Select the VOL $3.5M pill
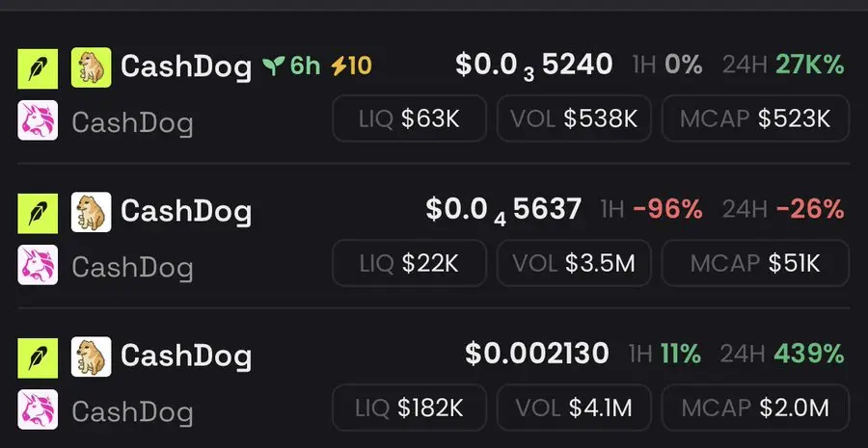Image resolution: width=868 pixels, height=448 pixels. click(574, 263)
